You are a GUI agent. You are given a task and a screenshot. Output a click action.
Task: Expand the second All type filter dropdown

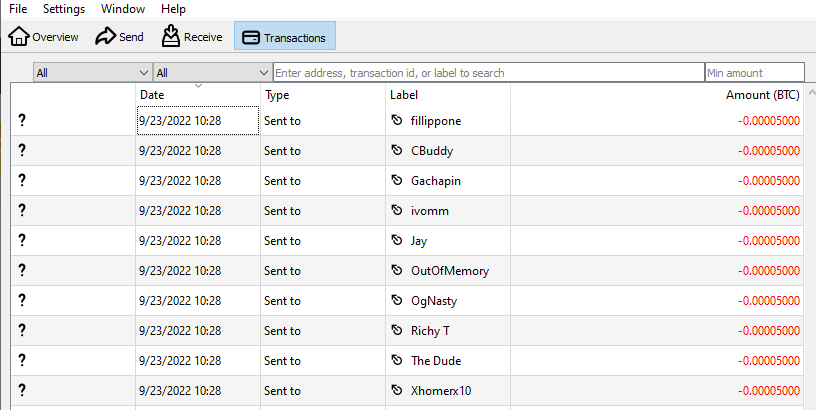212,73
